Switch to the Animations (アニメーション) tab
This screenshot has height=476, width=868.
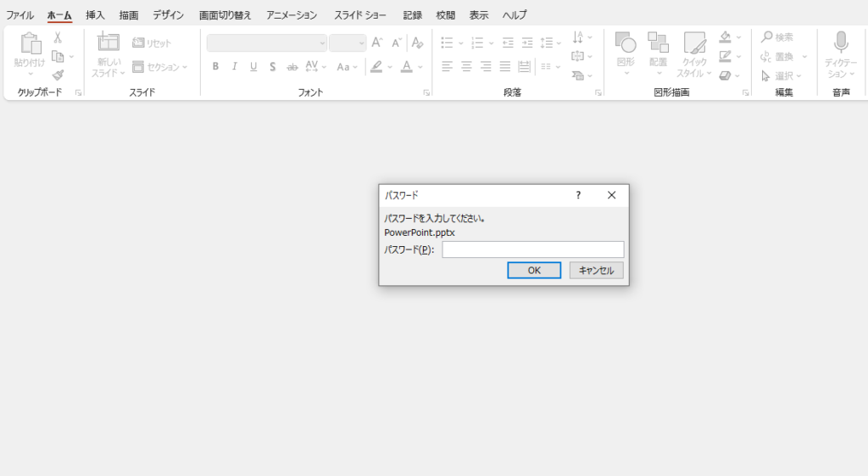pos(292,15)
